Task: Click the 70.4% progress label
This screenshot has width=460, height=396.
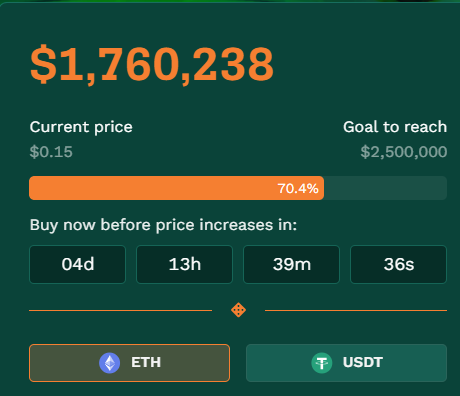Action: [x=298, y=188]
